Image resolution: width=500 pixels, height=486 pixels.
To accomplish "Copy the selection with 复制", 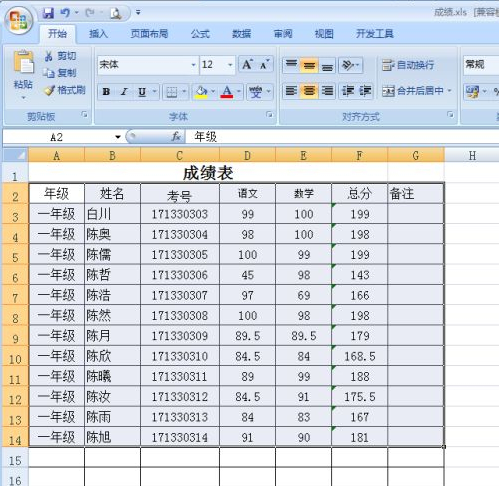I will click(x=60, y=73).
